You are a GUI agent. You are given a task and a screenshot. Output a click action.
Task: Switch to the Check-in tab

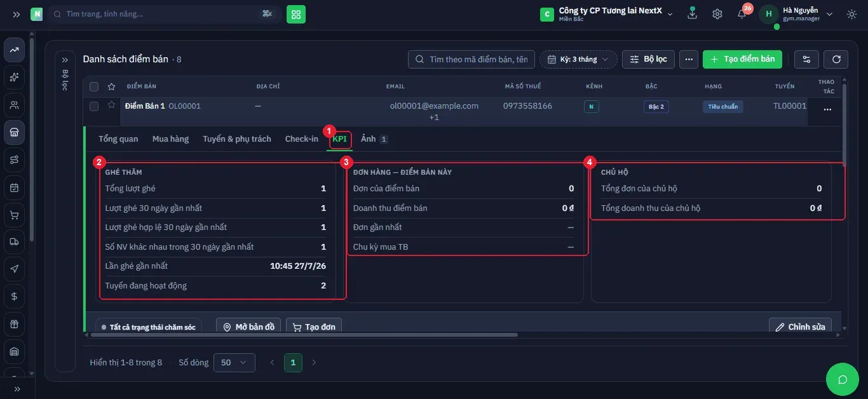coord(302,139)
